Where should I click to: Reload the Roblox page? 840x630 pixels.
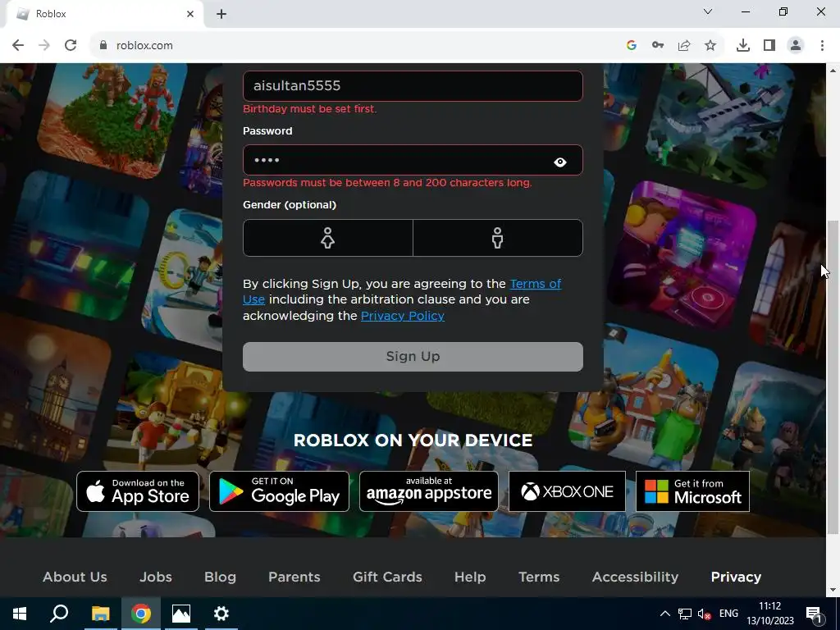click(x=71, y=46)
